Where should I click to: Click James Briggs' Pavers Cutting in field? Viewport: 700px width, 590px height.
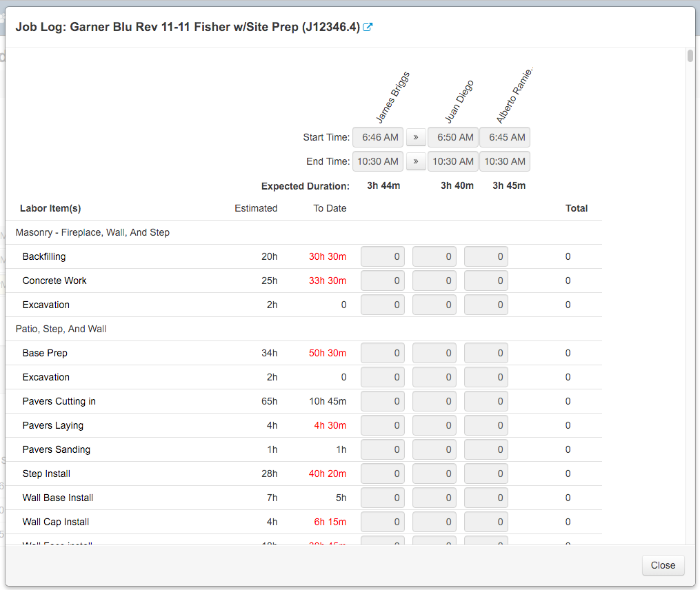(x=382, y=401)
